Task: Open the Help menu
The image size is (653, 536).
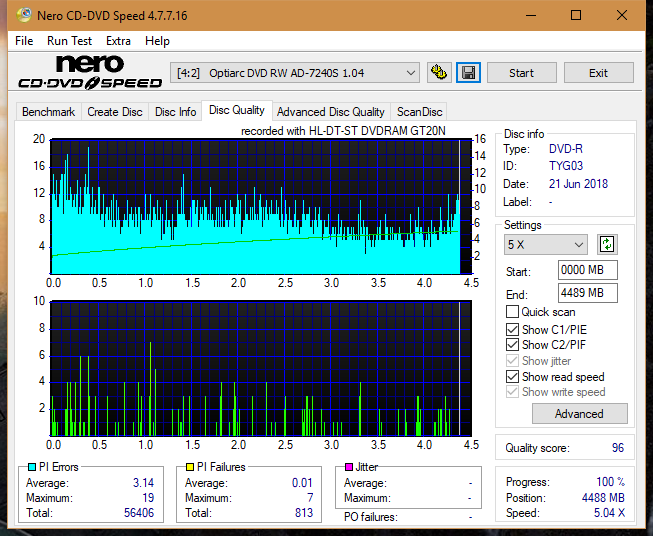Action: click(x=157, y=41)
